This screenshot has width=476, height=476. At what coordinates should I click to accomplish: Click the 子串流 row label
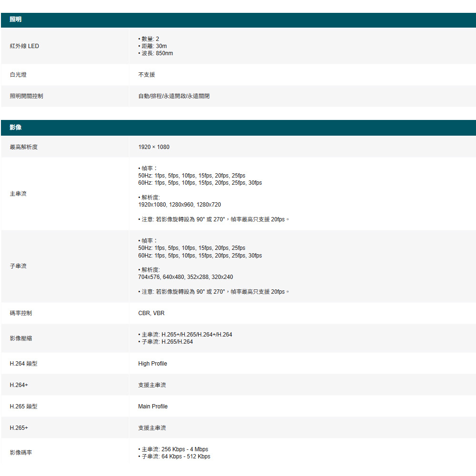(x=18, y=266)
